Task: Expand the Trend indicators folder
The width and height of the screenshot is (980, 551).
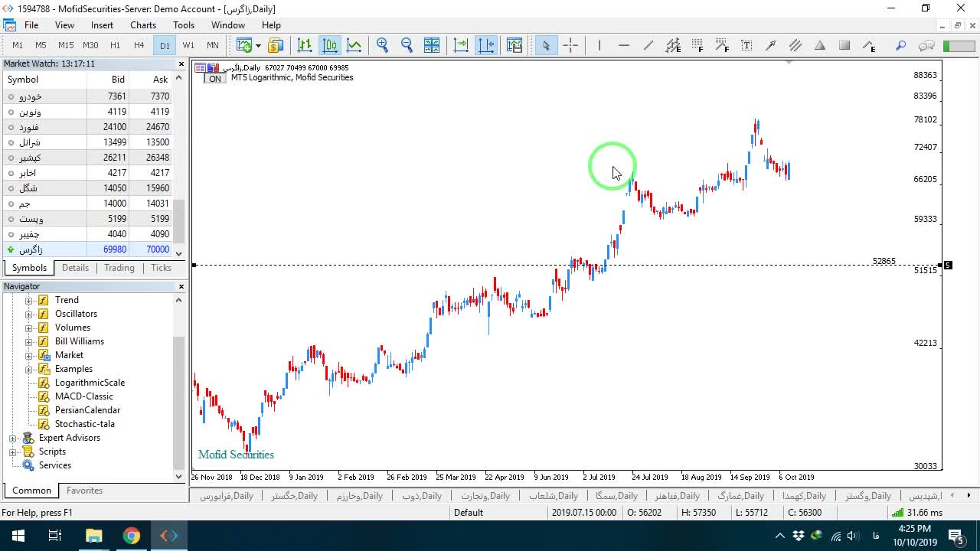Action: [29, 300]
